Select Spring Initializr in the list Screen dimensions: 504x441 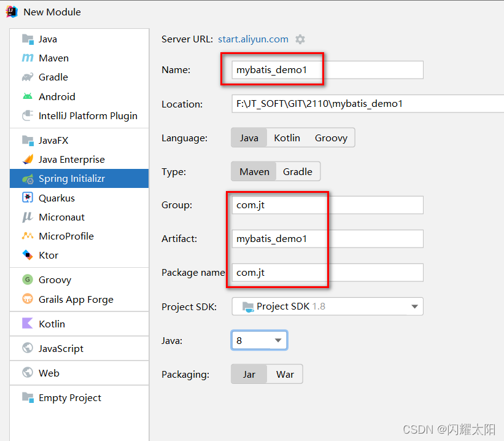(79, 179)
